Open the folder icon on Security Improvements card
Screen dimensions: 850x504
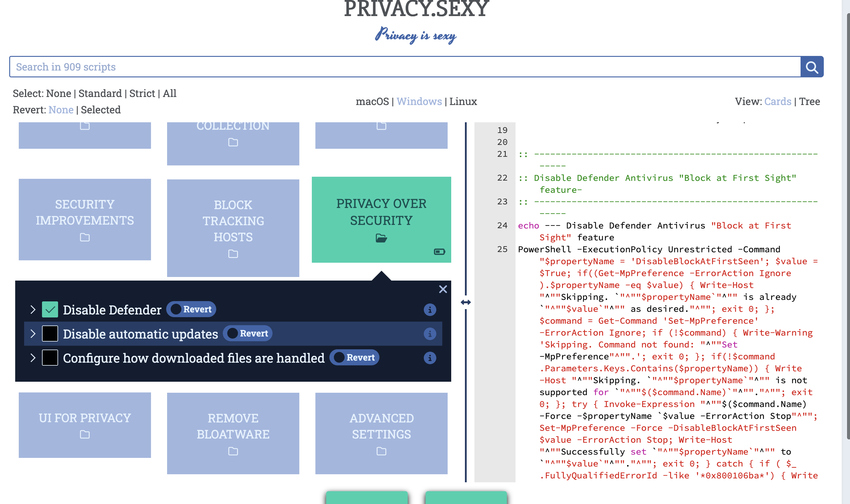[x=84, y=238]
